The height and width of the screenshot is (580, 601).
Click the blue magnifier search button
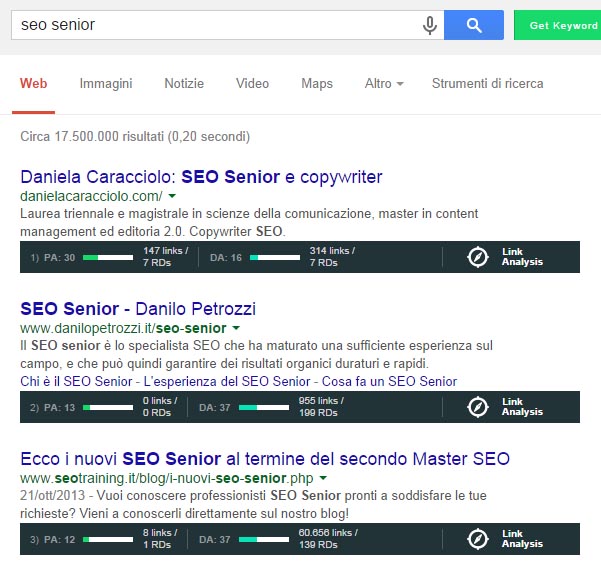point(474,25)
